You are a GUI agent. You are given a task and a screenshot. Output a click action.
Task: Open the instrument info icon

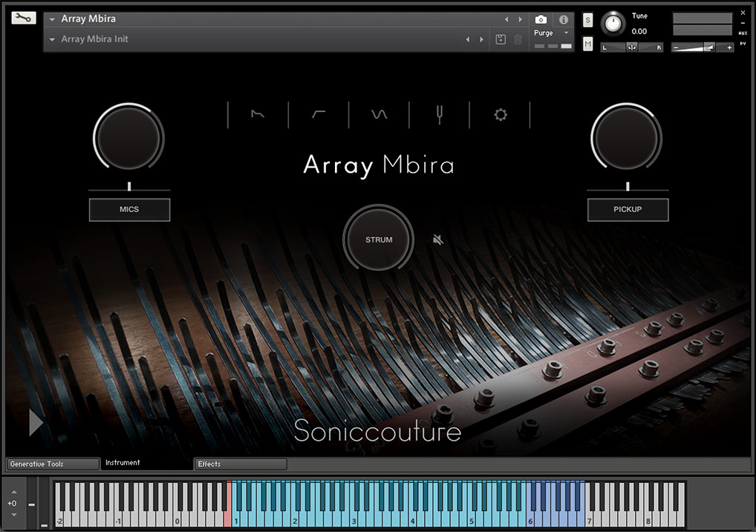[563, 19]
